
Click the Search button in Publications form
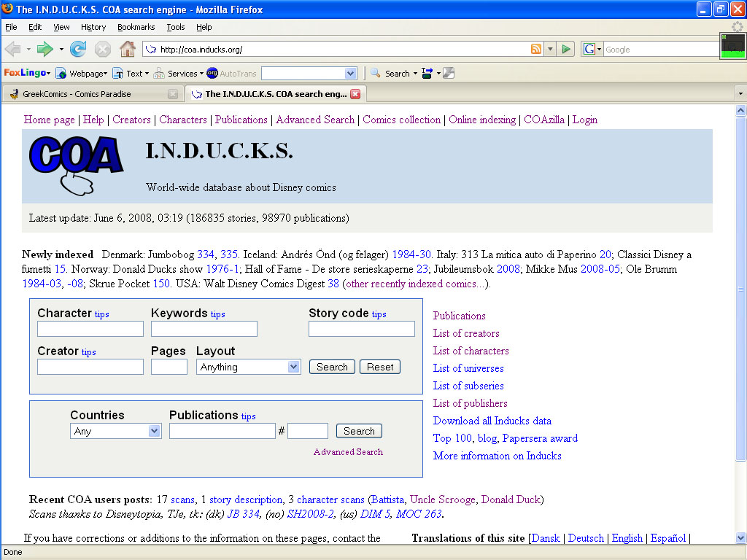click(x=359, y=431)
